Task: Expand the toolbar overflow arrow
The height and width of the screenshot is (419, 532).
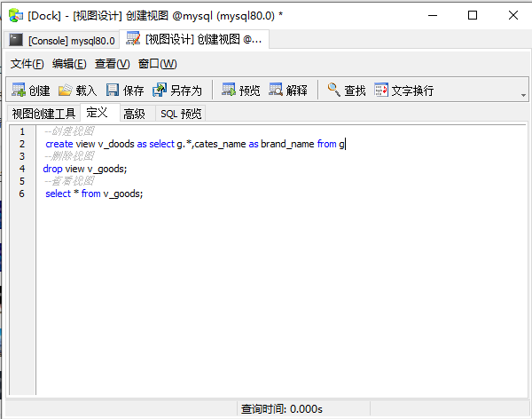Action: (523, 96)
